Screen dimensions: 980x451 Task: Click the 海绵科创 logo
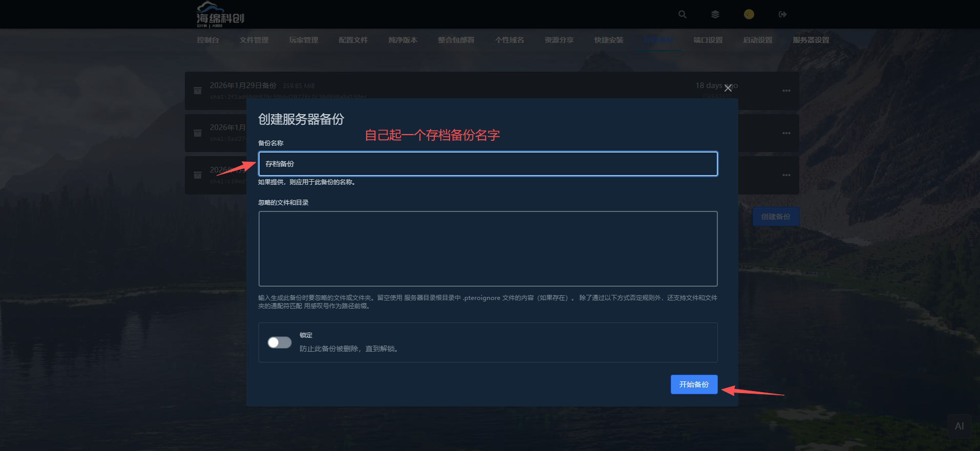pos(220,14)
